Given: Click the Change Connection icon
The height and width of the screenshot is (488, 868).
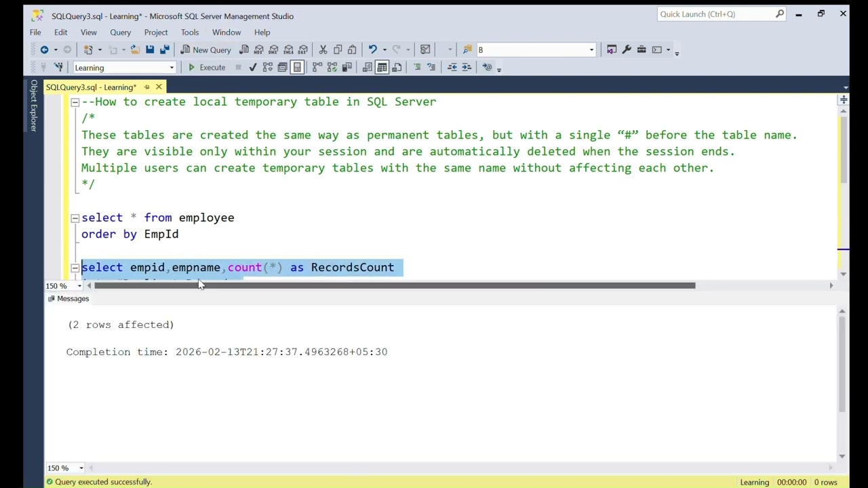Looking at the screenshot, I should pyautogui.click(x=58, y=67).
